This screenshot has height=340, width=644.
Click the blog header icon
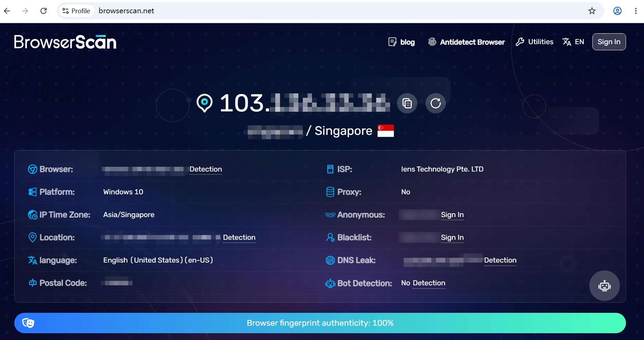coord(393,42)
